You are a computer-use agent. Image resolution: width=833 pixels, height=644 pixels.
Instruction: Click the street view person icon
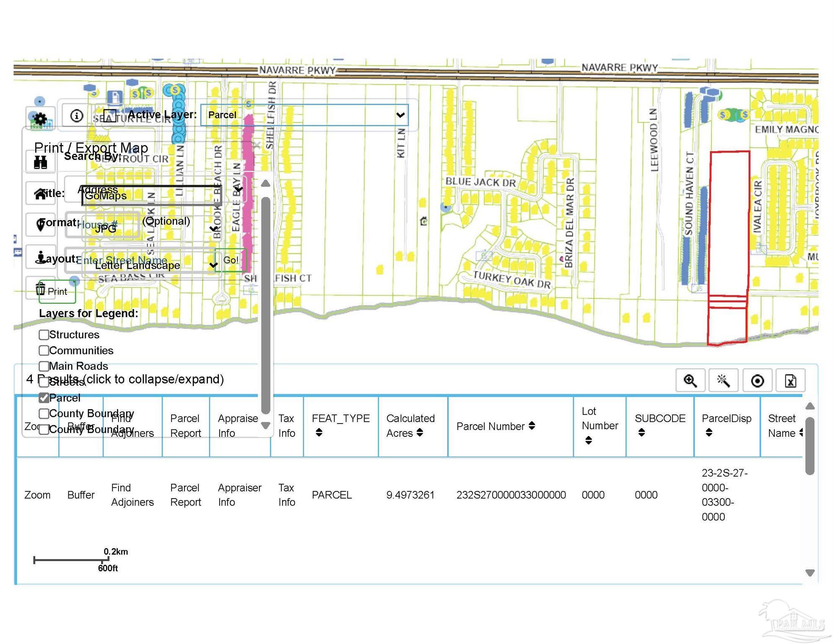pos(40,257)
